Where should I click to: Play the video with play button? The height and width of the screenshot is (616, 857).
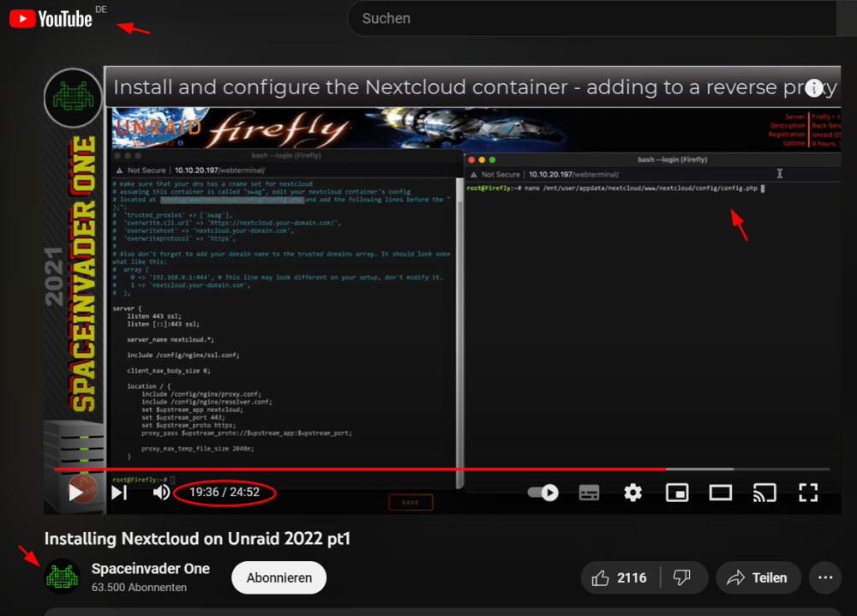[x=75, y=493]
